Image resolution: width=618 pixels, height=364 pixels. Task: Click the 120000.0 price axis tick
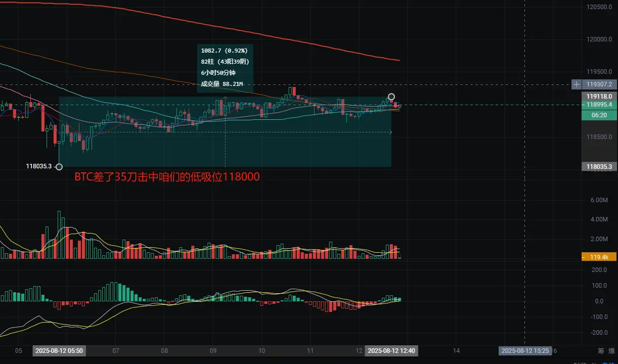tap(599, 39)
